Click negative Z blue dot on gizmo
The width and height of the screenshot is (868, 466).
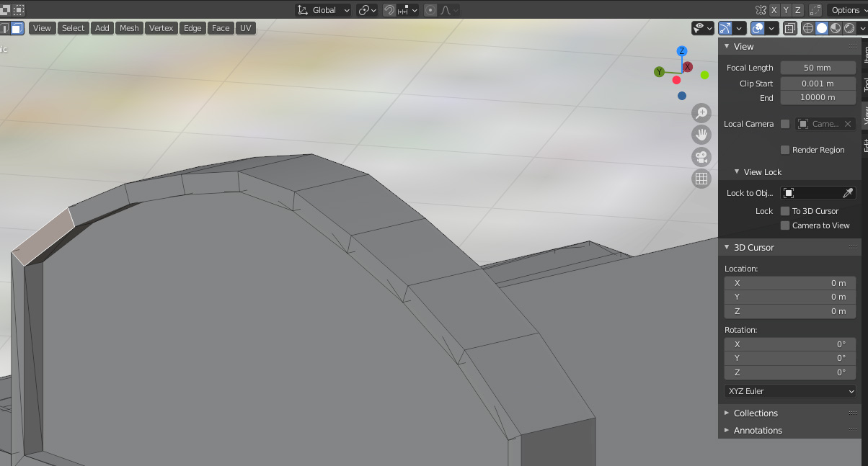[x=682, y=96]
